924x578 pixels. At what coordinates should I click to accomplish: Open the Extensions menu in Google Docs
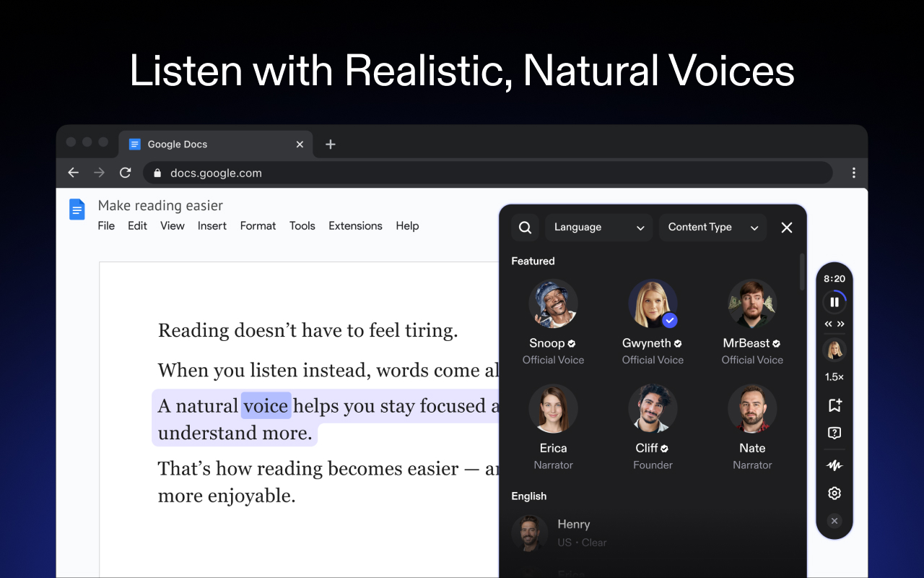[355, 225]
